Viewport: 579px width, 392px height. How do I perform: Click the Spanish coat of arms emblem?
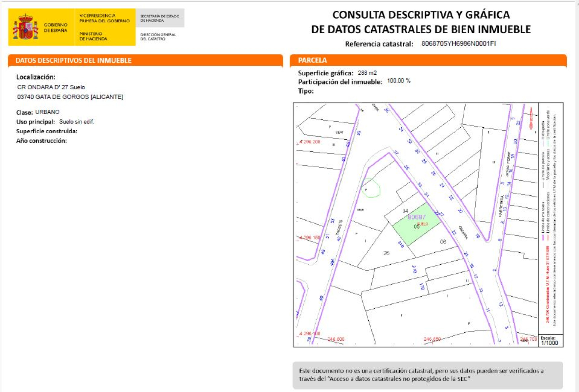(25, 27)
